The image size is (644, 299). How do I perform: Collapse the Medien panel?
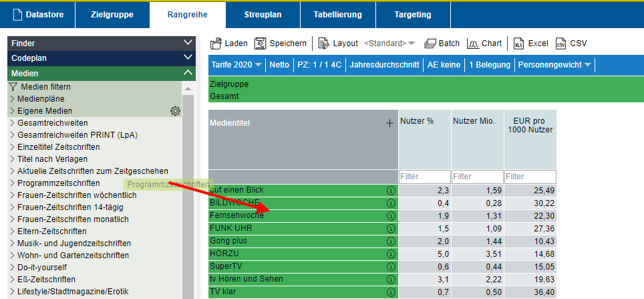[188, 73]
